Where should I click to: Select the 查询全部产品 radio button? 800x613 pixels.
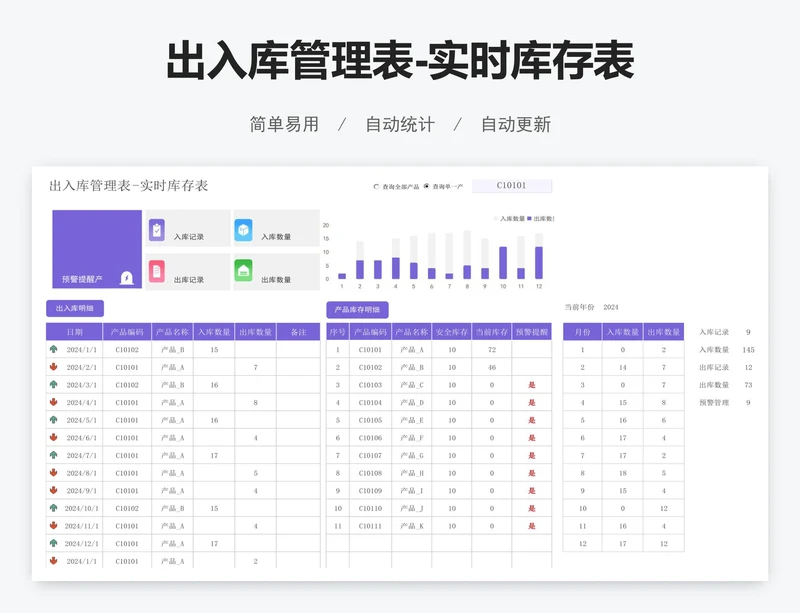click(x=377, y=187)
